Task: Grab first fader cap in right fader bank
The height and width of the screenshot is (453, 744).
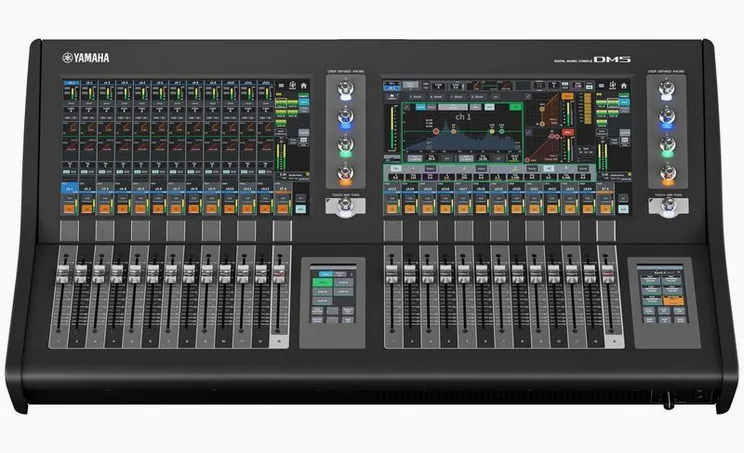Action: point(391,274)
